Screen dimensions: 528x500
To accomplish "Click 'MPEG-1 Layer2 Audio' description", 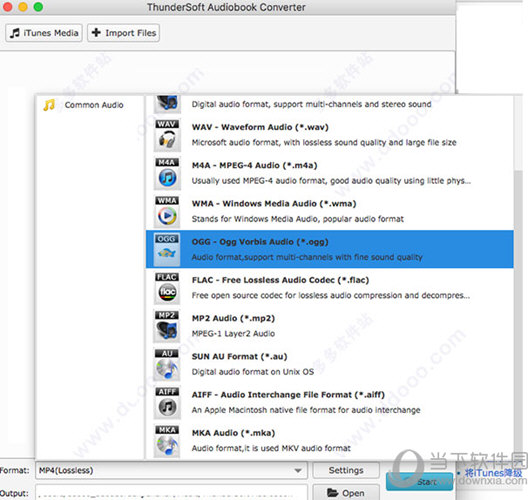I will (x=233, y=334).
